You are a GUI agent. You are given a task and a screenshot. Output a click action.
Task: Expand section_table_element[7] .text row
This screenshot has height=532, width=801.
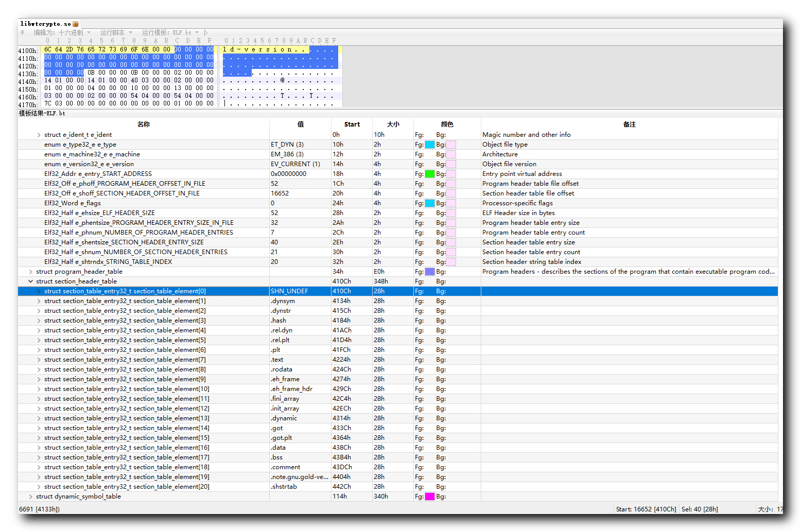(x=39, y=360)
